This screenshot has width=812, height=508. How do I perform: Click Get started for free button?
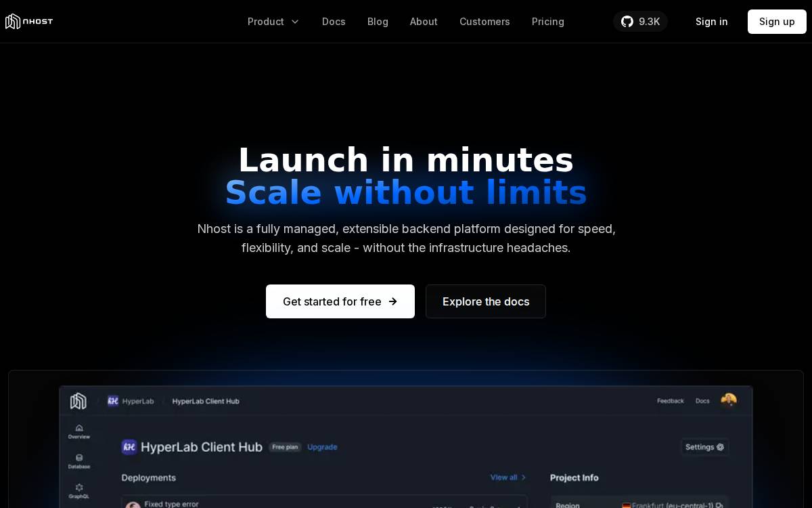tap(340, 301)
